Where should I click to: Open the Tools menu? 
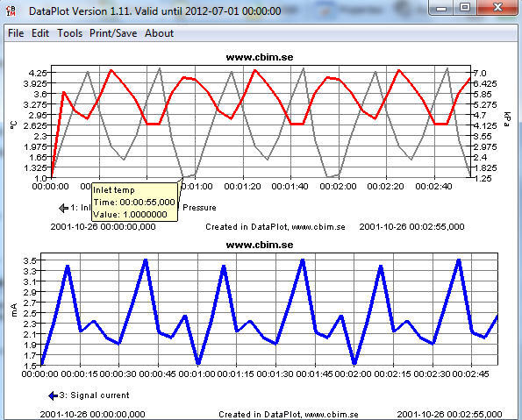tap(69, 33)
